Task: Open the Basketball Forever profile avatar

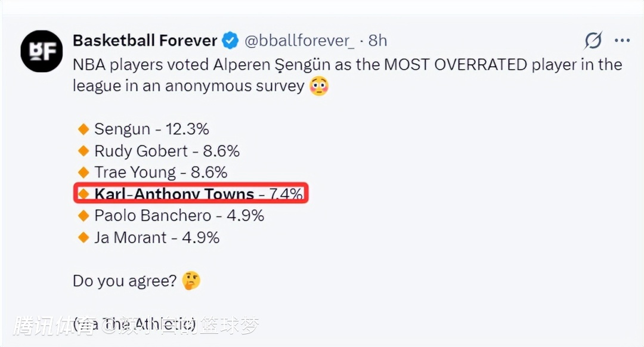Action: pyautogui.click(x=42, y=51)
